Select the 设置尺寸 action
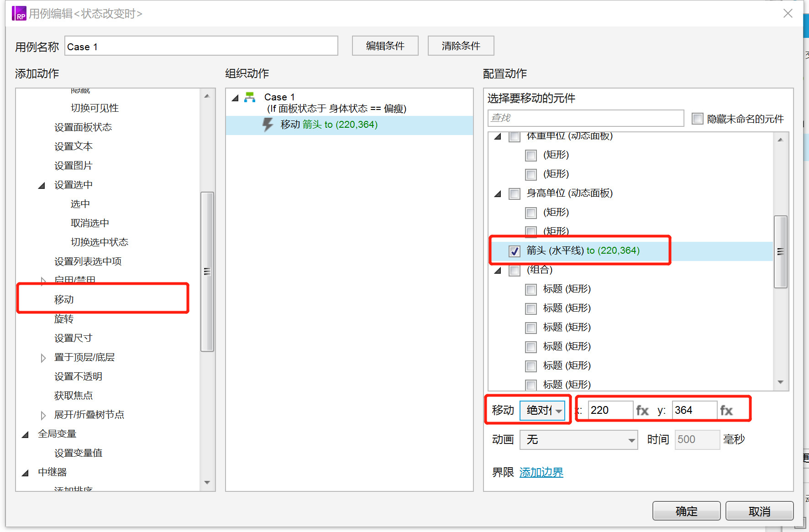Screen dimensions: 809x532 (x=74, y=338)
